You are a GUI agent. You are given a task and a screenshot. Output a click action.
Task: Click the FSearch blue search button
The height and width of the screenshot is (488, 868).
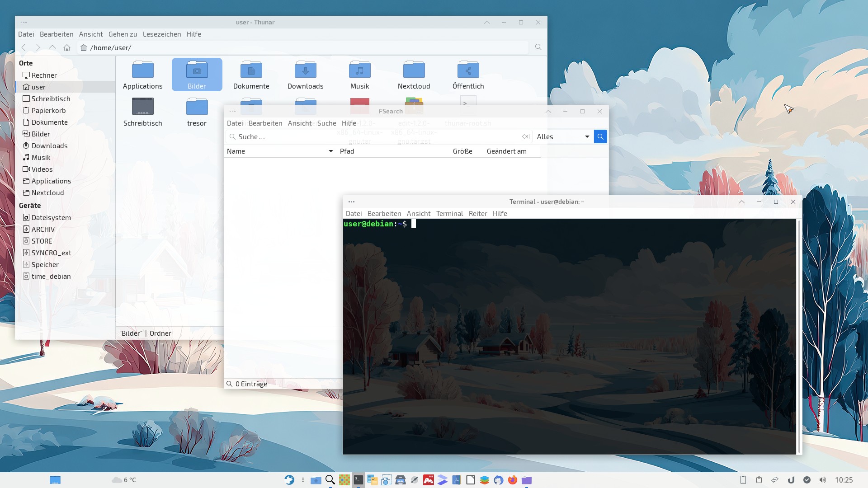pos(600,136)
